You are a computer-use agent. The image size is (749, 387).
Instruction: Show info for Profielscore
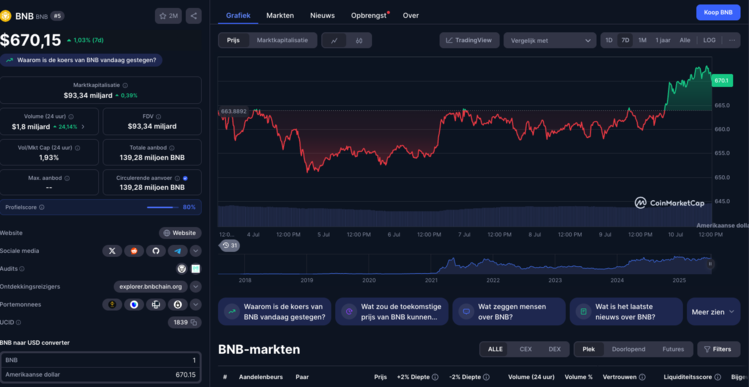coord(42,207)
